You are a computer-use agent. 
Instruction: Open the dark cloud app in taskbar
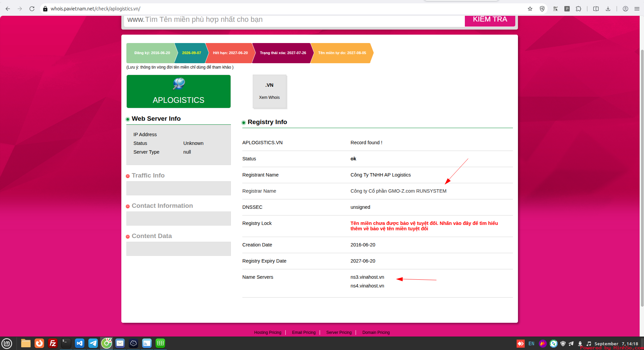tap(133, 343)
